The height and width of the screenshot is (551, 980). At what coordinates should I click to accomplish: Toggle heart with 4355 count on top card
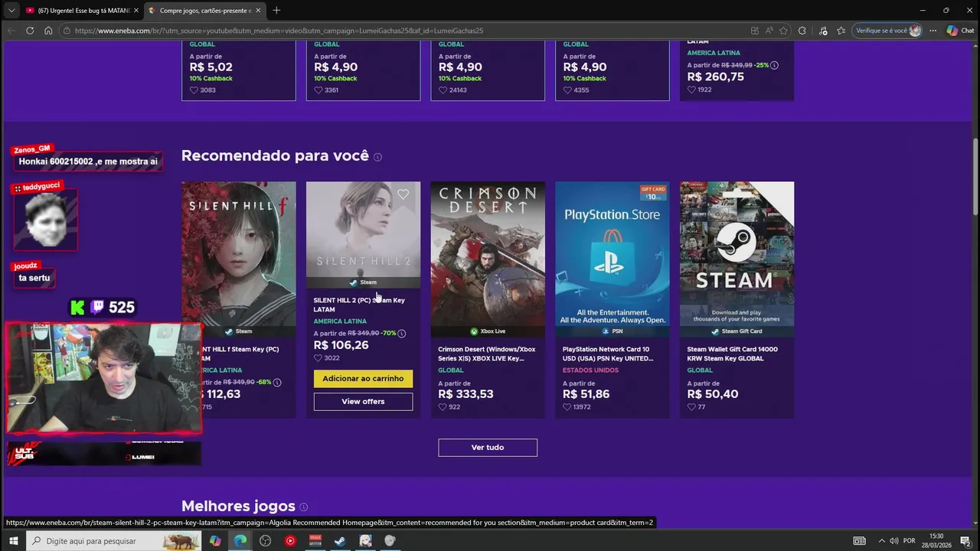click(x=567, y=90)
